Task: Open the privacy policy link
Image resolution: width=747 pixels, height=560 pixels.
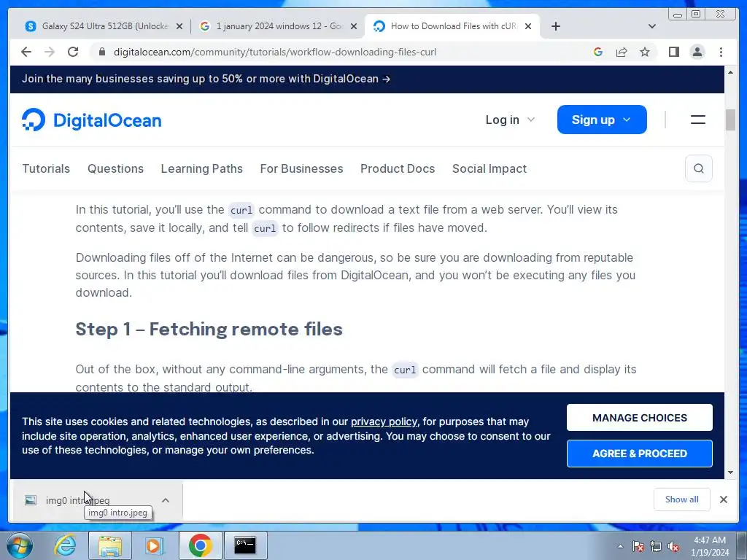Action: click(384, 421)
